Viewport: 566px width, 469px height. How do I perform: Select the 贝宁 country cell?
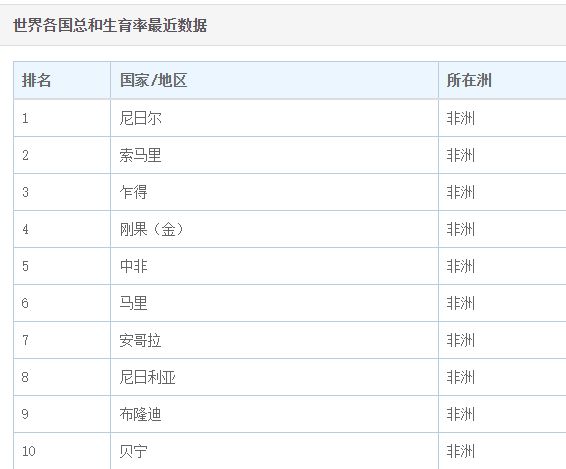coord(274,451)
